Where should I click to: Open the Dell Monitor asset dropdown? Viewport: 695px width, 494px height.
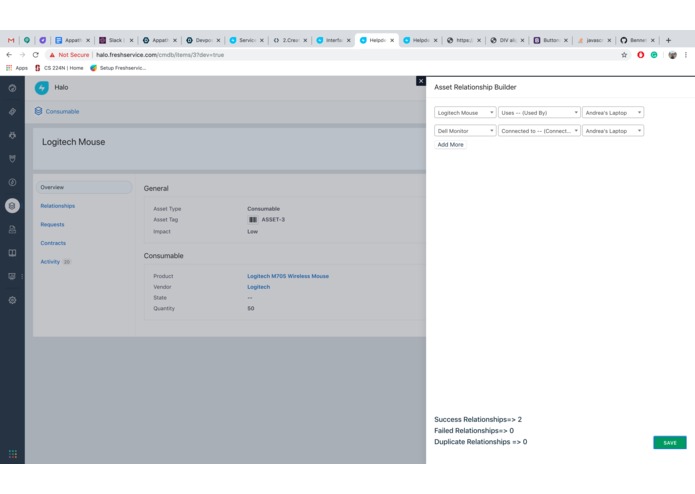pos(465,131)
